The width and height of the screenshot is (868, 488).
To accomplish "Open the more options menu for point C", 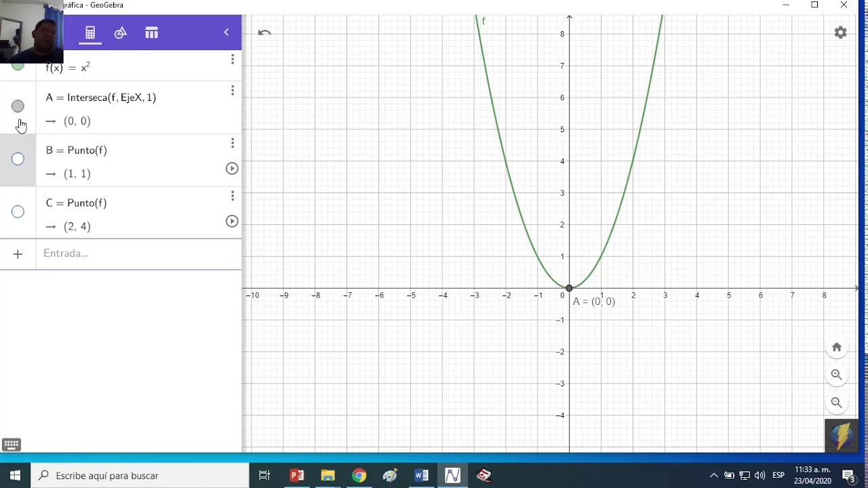I will click(x=233, y=196).
